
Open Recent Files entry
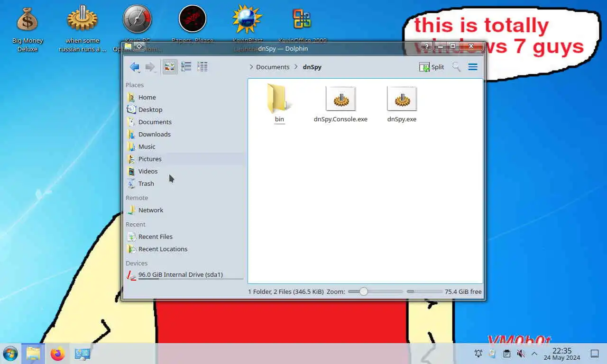pyautogui.click(x=184, y=237)
